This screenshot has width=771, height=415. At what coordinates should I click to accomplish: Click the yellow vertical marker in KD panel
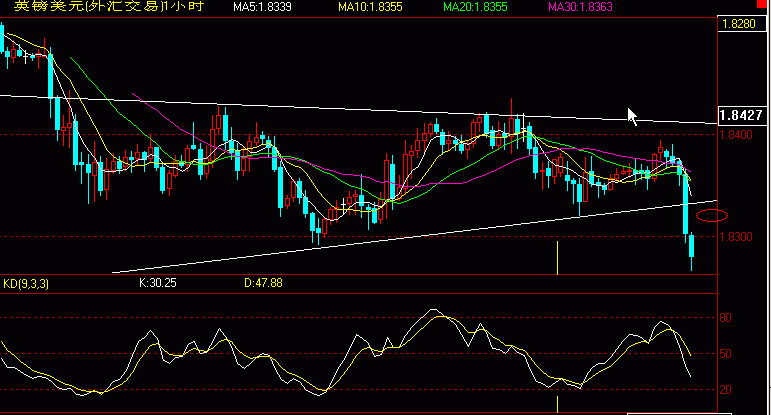click(557, 404)
